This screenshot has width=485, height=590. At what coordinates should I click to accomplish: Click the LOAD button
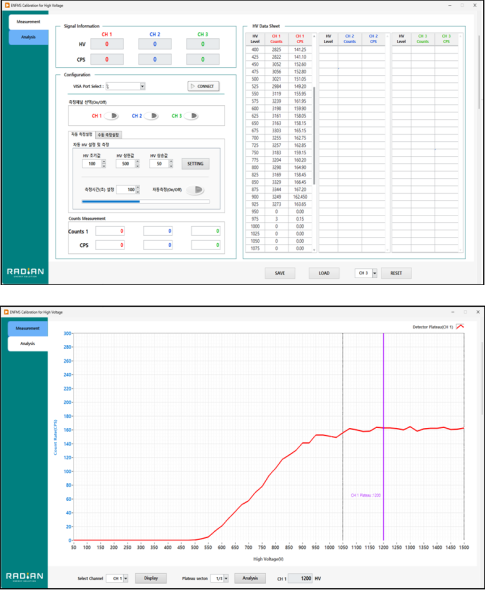[324, 273]
